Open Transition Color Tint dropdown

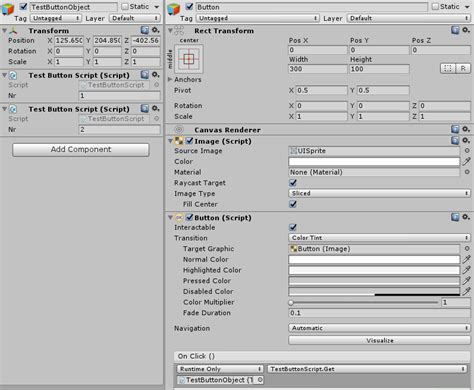(379, 238)
